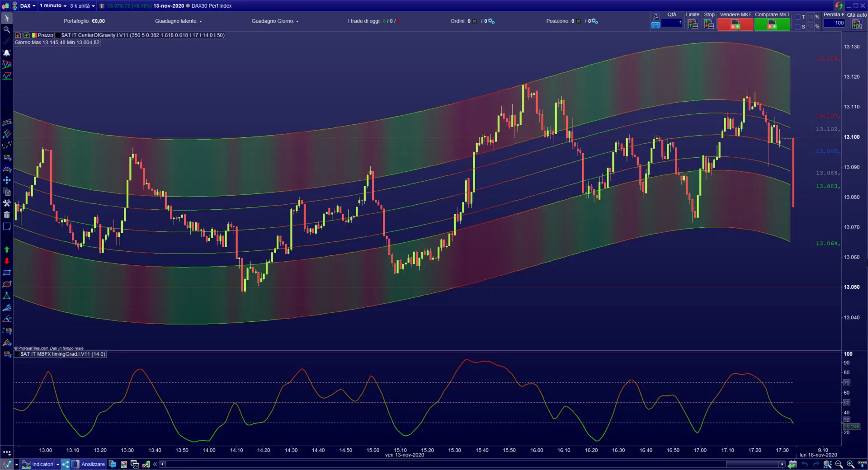Zoom out with the minus magnifier
Viewport: 868px width, 470px height.
pos(839,464)
